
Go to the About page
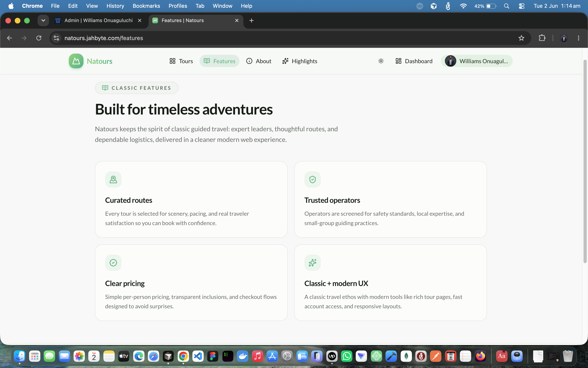[x=258, y=61]
